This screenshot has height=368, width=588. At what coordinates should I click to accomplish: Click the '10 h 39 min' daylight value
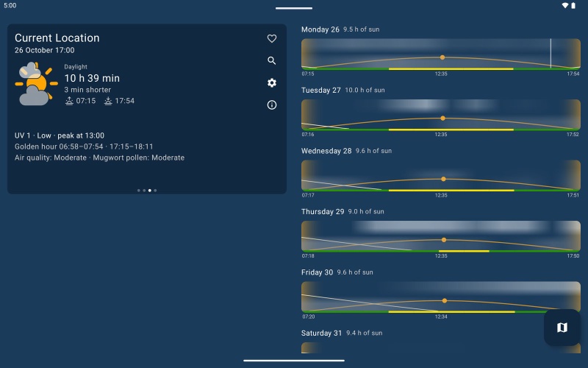pyautogui.click(x=92, y=78)
